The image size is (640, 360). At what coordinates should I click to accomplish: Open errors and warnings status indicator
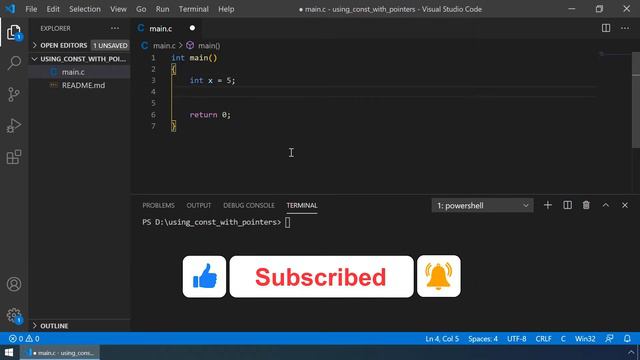(x=24, y=339)
